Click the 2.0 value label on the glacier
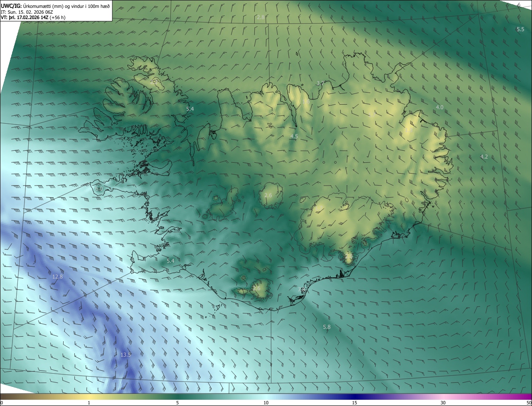This screenshot has height=406, width=532. coord(348,257)
